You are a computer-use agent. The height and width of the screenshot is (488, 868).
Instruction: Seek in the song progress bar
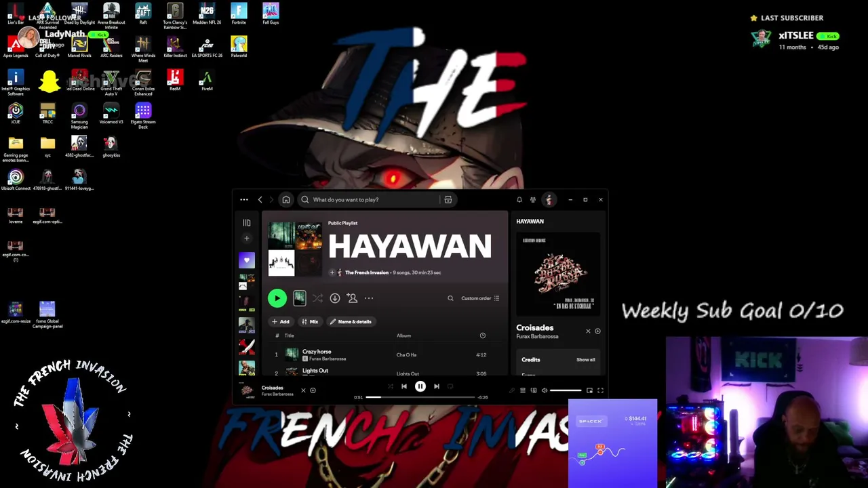(420, 397)
